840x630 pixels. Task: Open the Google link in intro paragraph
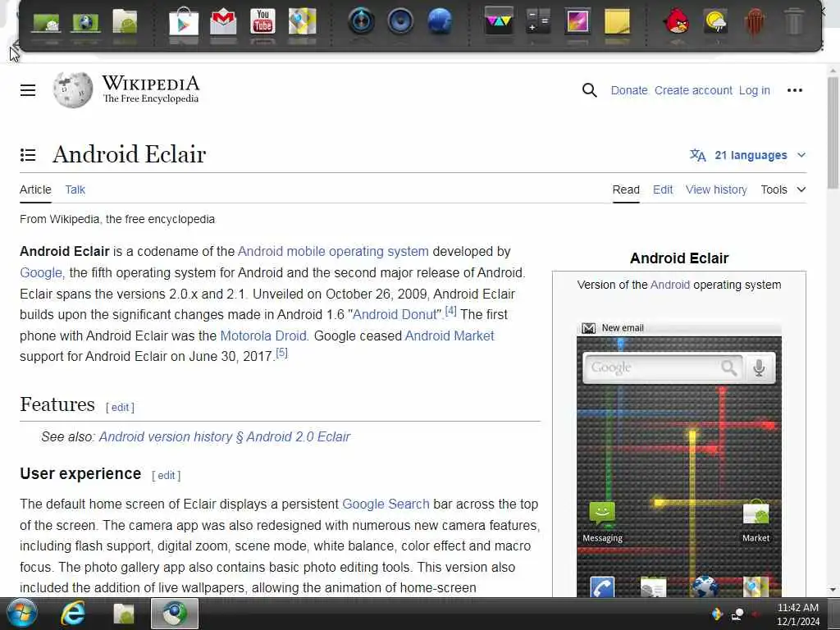[x=41, y=272]
